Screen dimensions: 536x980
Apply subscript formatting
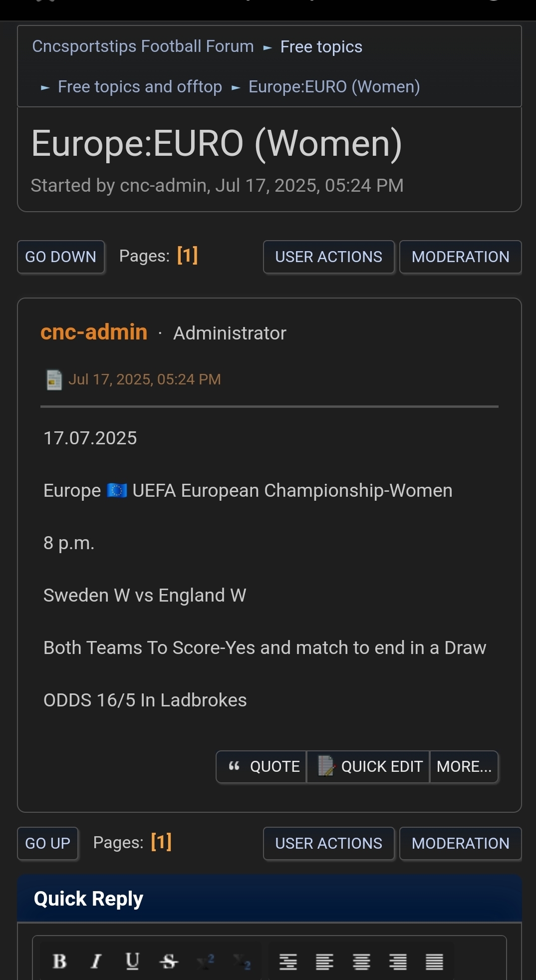[242, 961]
